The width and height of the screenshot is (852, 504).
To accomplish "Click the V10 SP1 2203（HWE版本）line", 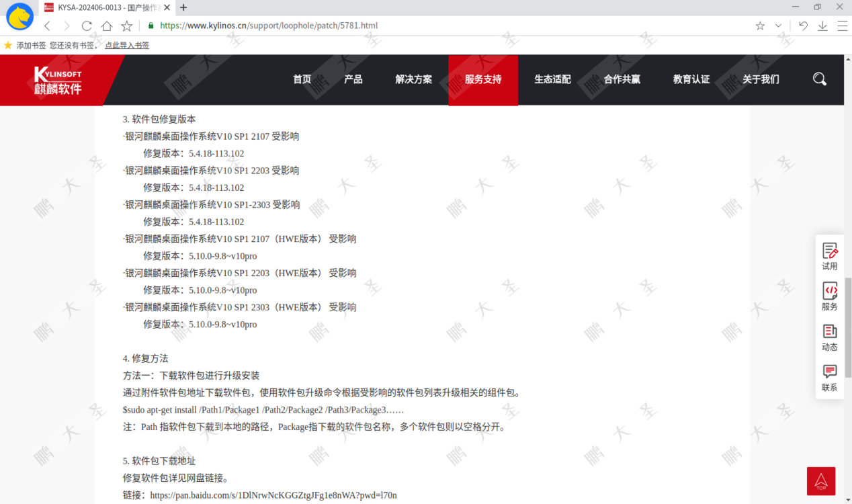I will [x=240, y=274].
